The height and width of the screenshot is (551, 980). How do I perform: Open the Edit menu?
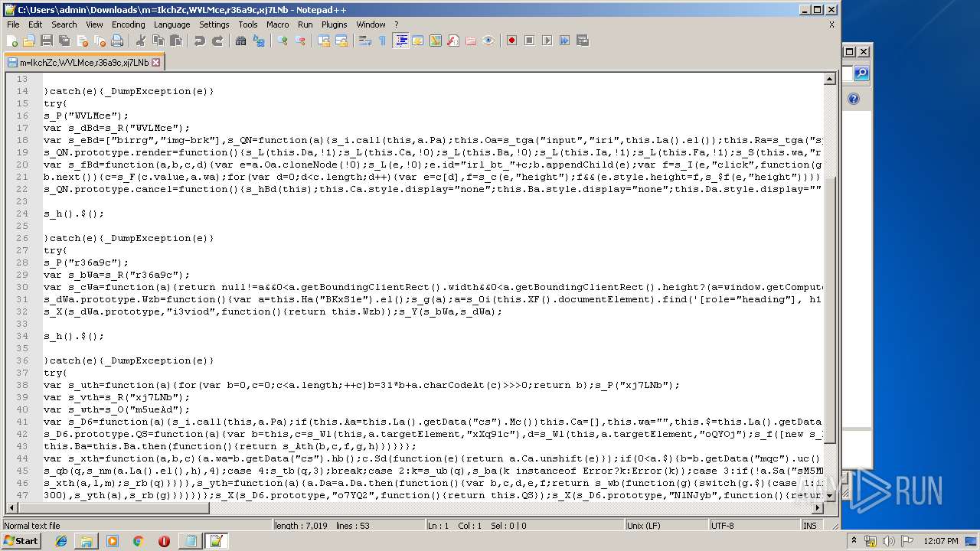pos(35,24)
